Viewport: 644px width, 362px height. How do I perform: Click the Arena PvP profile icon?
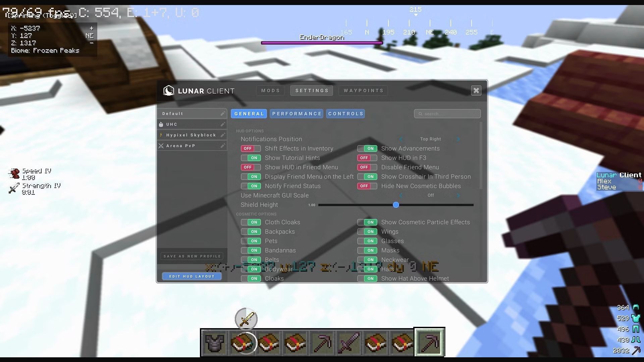coord(162,145)
